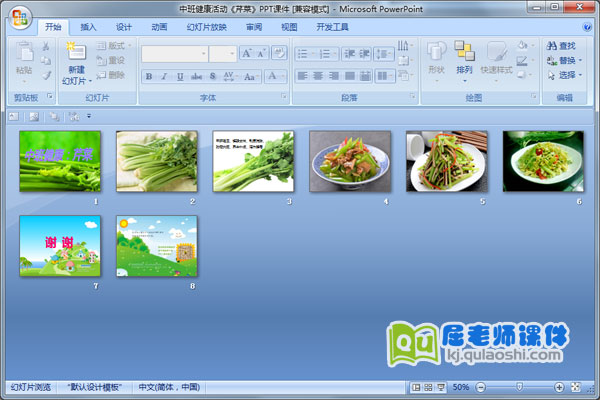
Task: Select slide 7 thumbnail with 谢谢
Action: click(60, 246)
